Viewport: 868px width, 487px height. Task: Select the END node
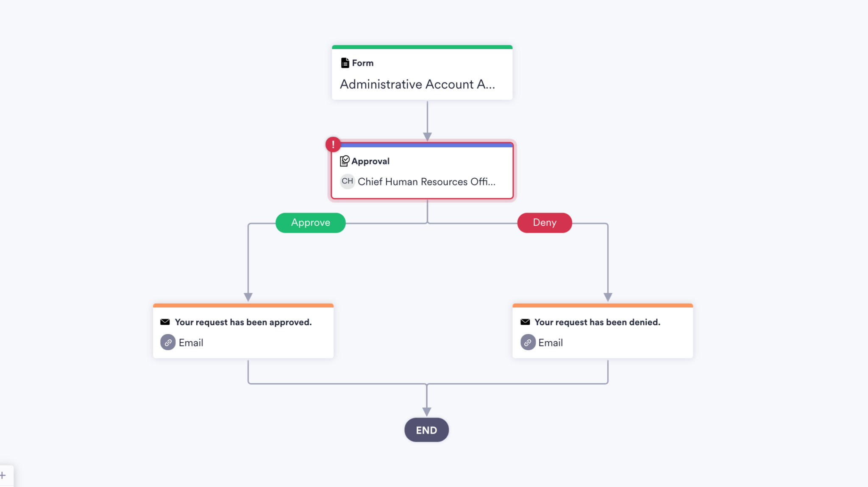[x=426, y=430]
